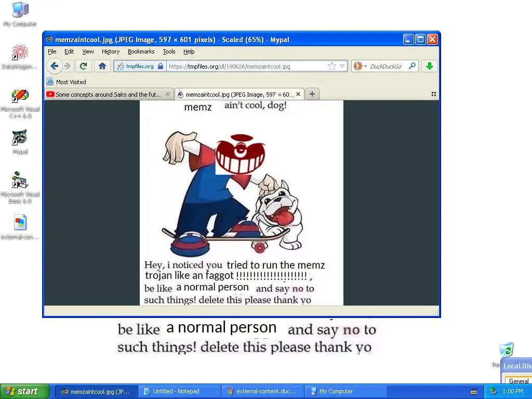Switch to Untitled - Notepad taskbar button
The image size is (532, 399).
179,392
